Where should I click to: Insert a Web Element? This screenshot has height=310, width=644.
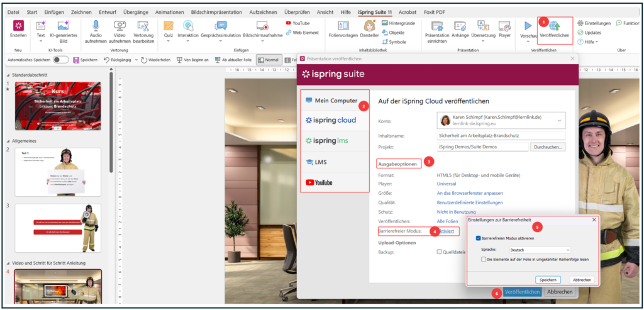point(303,33)
